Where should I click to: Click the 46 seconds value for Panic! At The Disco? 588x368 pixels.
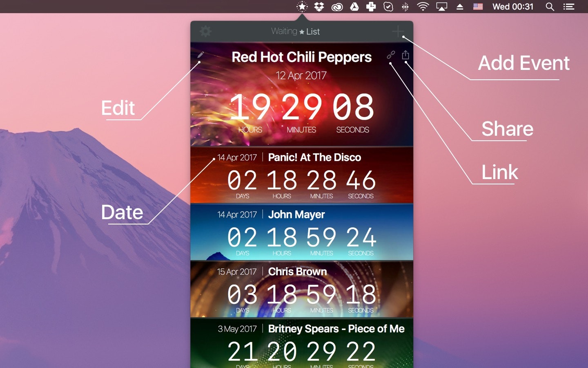point(361,180)
